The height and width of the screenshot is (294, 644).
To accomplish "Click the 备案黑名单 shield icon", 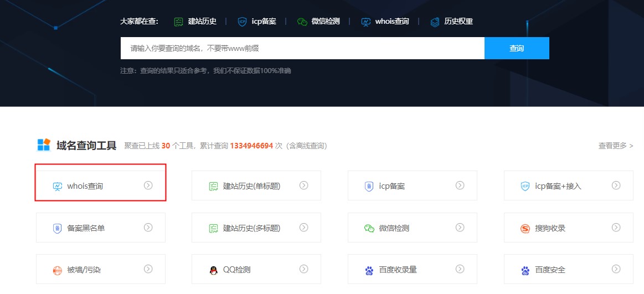I will [57, 228].
